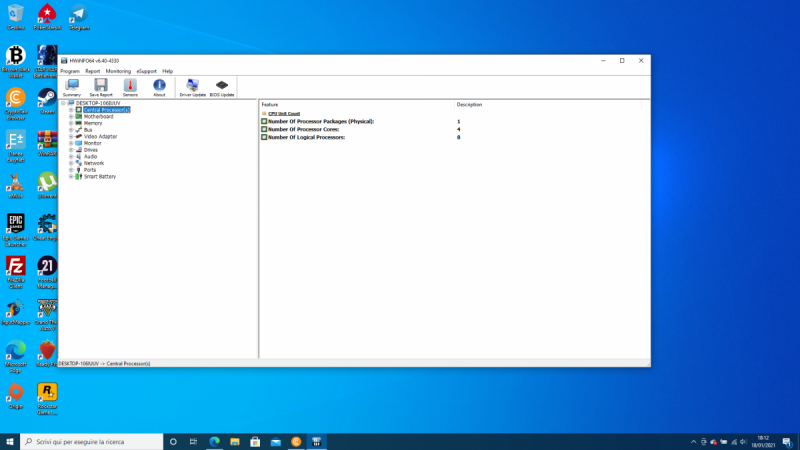Image resolution: width=800 pixels, height=450 pixels.
Task: Expand the Video Adapter node
Action: 71,136
